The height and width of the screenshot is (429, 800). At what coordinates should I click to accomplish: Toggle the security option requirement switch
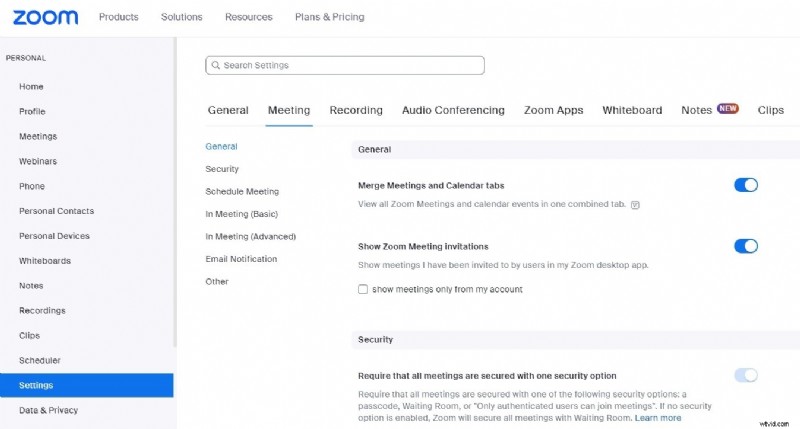click(x=745, y=375)
